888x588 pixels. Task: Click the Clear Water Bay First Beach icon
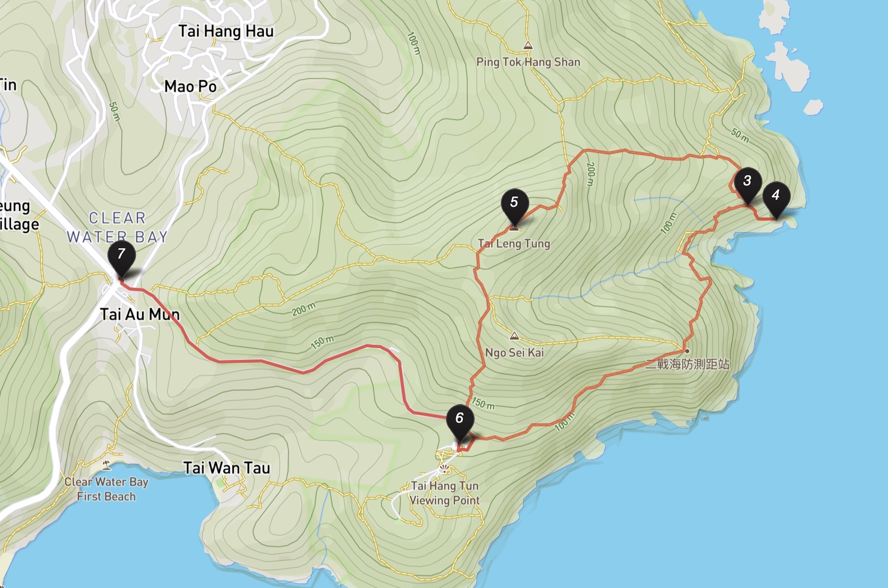pyautogui.click(x=106, y=465)
